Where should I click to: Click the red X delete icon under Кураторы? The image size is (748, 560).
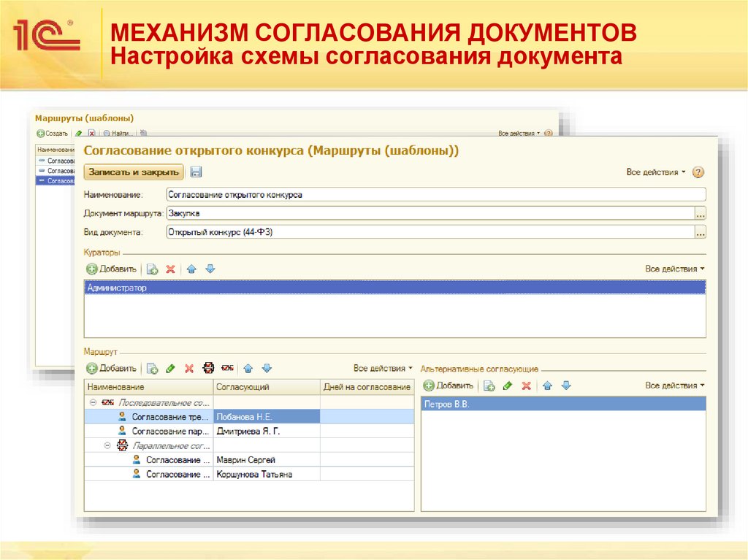(169, 269)
